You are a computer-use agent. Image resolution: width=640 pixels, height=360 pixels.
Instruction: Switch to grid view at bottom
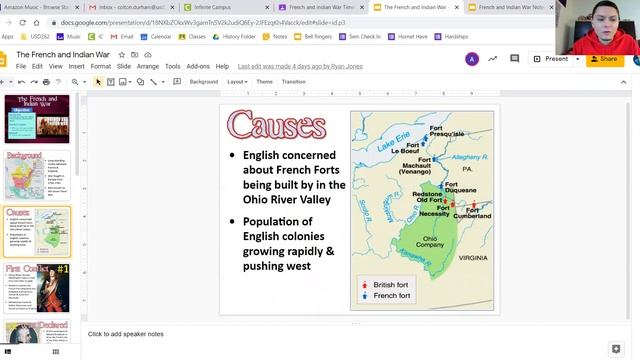[x=56, y=351]
